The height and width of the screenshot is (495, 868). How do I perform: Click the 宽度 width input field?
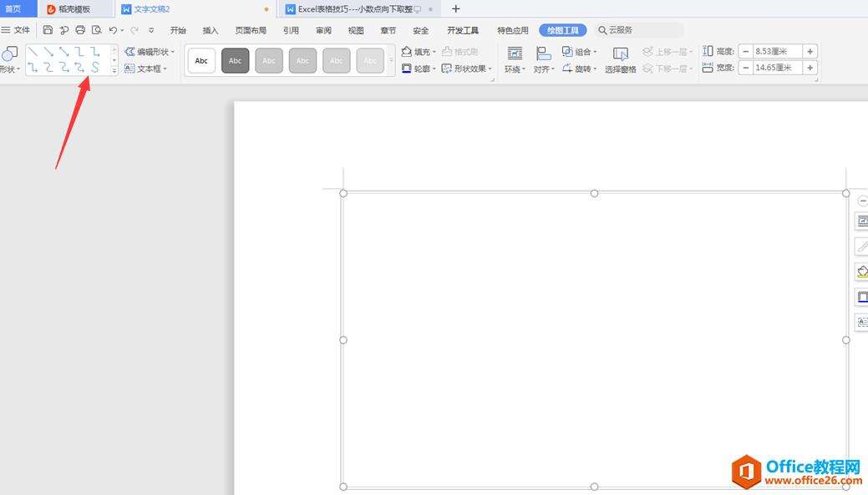coord(777,68)
